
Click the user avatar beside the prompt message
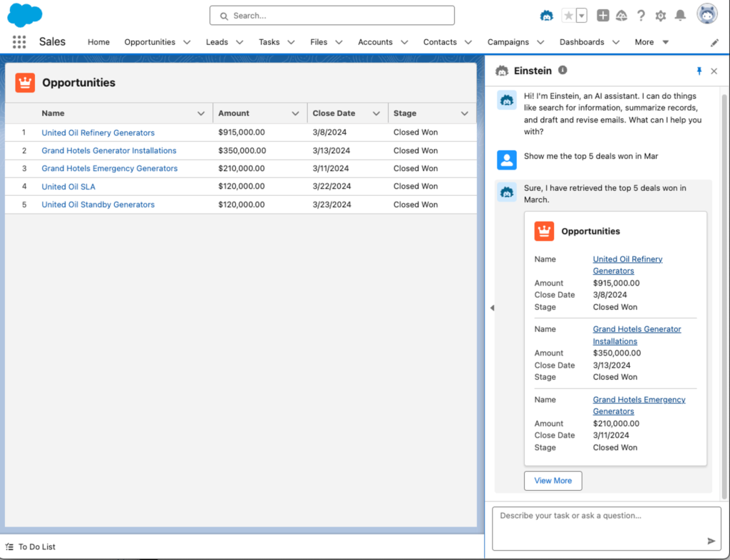(507, 160)
